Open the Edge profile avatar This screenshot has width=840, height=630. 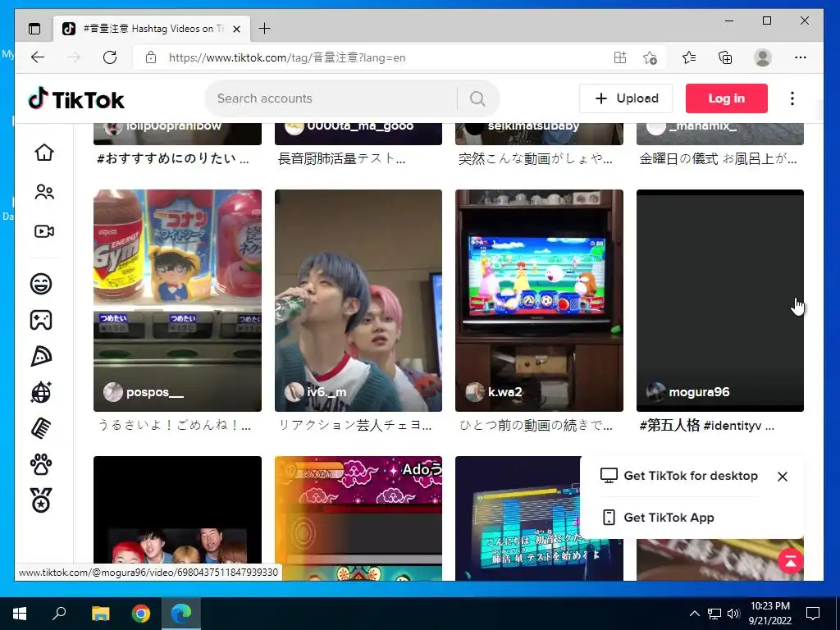pos(762,57)
